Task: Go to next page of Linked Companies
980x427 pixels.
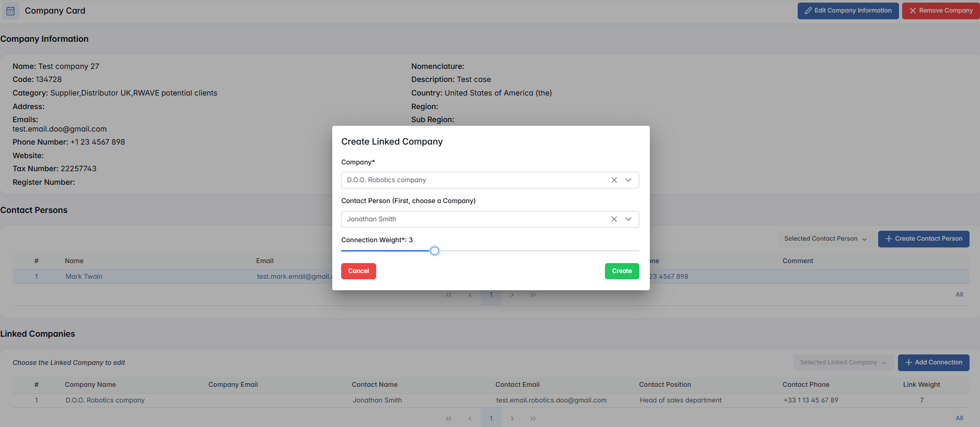Action: [x=512, y=418]
